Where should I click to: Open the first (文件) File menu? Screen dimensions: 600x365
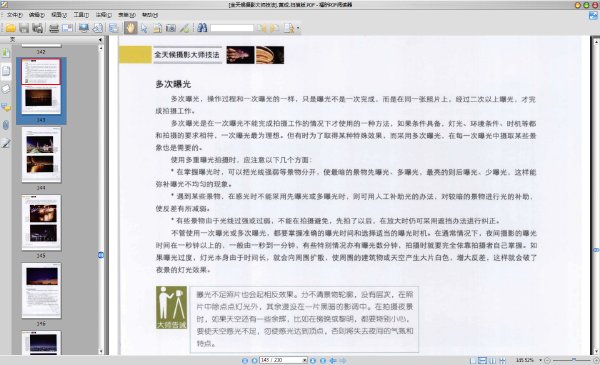14,15
